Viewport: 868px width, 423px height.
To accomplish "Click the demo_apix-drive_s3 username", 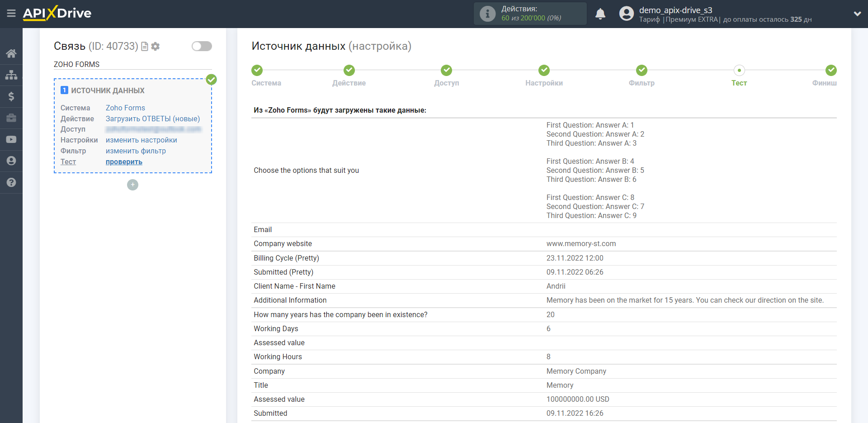I will click(675, 10).
